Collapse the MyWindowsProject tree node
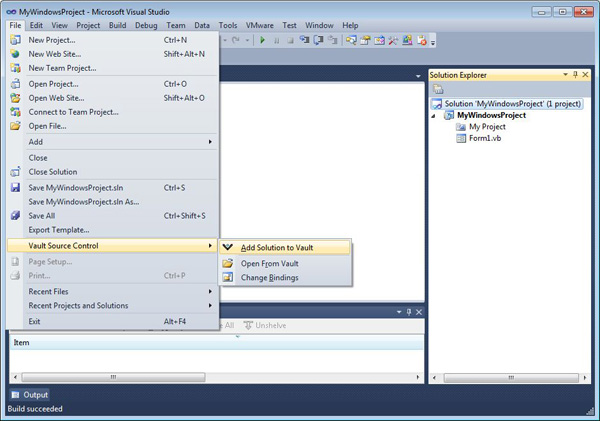The width and height of the screenshot is (600, 421). tap(435, 115)
